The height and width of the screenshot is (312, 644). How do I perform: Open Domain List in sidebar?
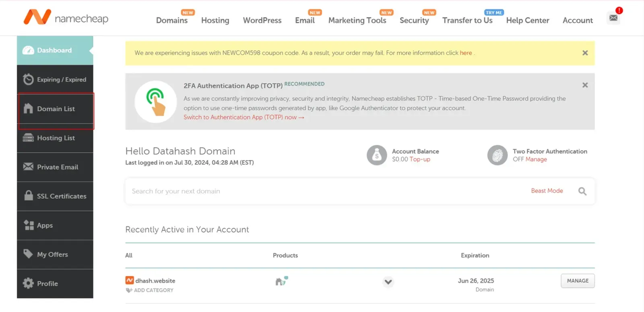click(x=55, y=109)
